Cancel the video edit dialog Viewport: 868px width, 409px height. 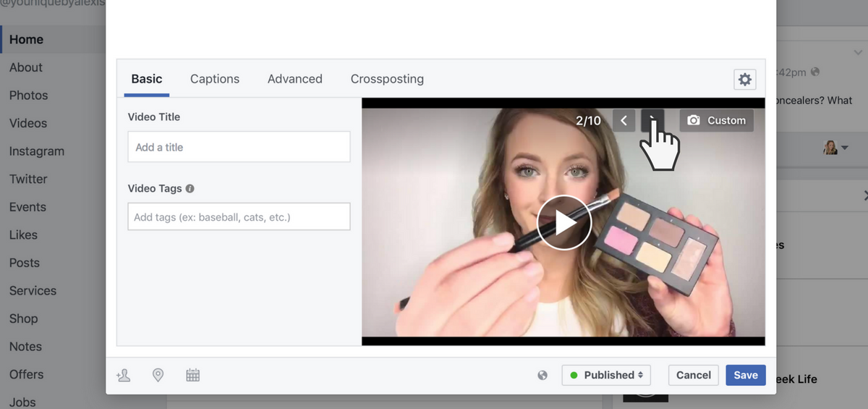[693, 375]
